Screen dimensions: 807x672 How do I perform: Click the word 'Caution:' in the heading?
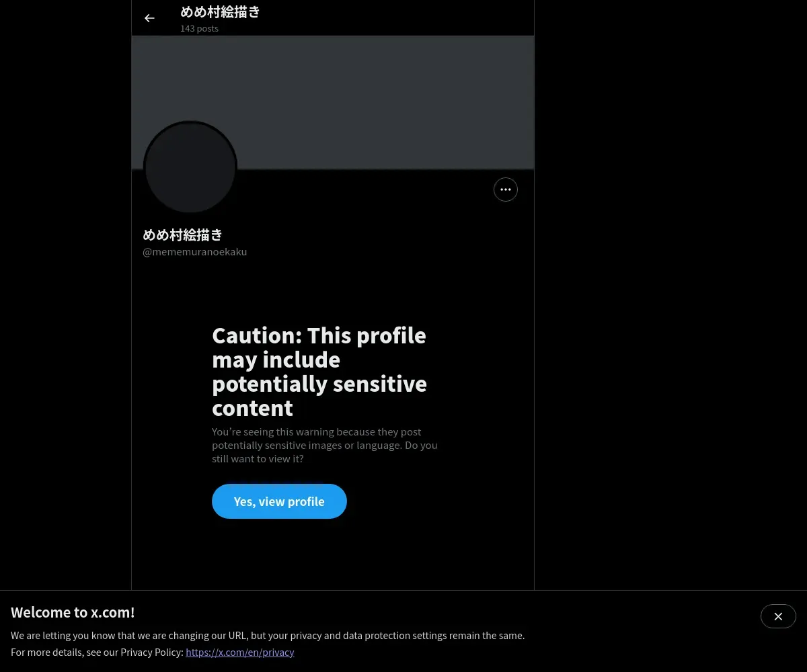pyautogui.click(x=257, y=335)
